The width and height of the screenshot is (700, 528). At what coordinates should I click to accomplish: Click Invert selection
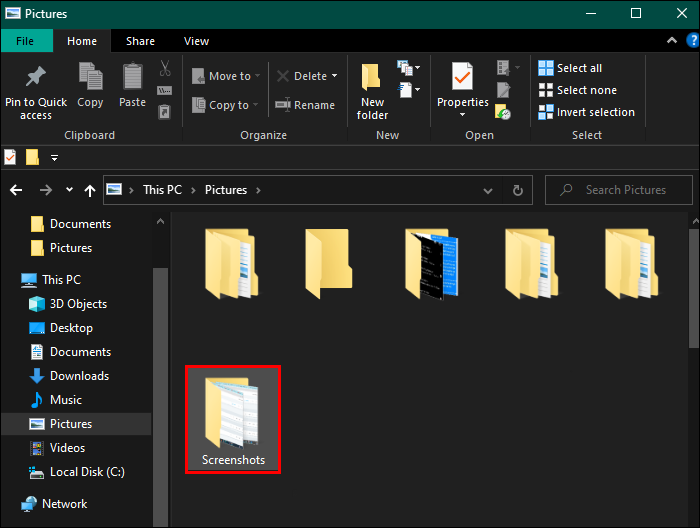point(586,112)
